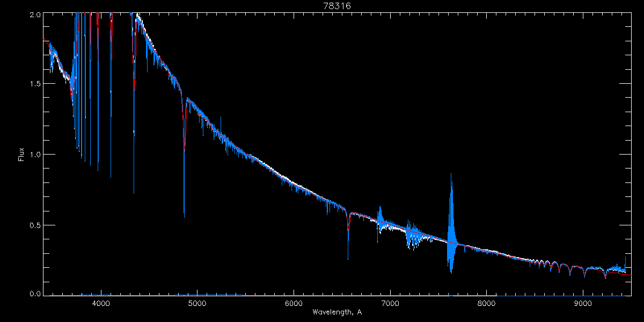Click the Wavelength, A axis label
Screen dimensions: 644x322
tap(336, 312)
